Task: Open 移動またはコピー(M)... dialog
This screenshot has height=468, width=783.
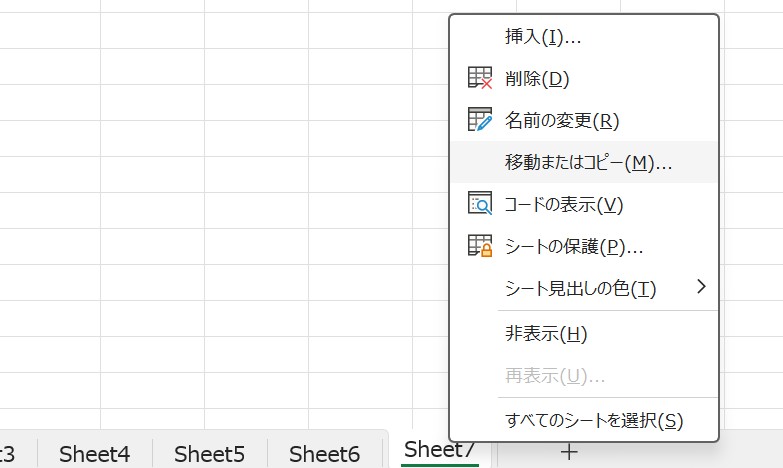Action: tap(588, 163)
